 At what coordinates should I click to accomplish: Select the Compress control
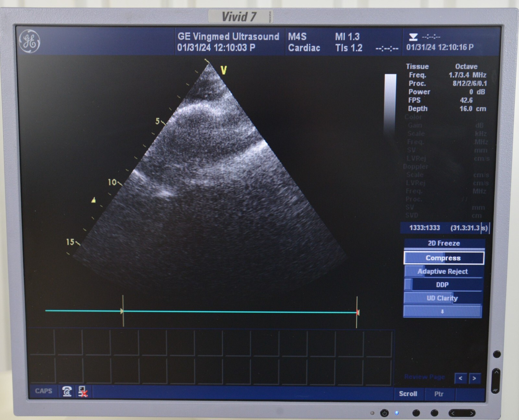443,258
